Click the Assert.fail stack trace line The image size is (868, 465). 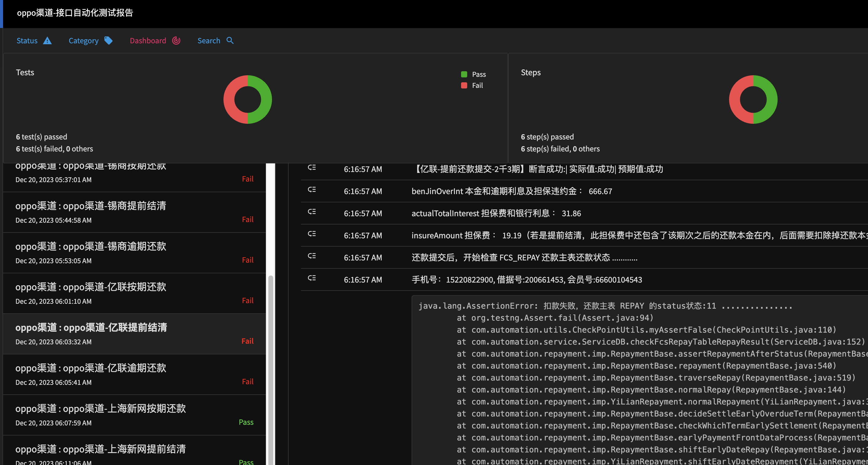(555, 318)
